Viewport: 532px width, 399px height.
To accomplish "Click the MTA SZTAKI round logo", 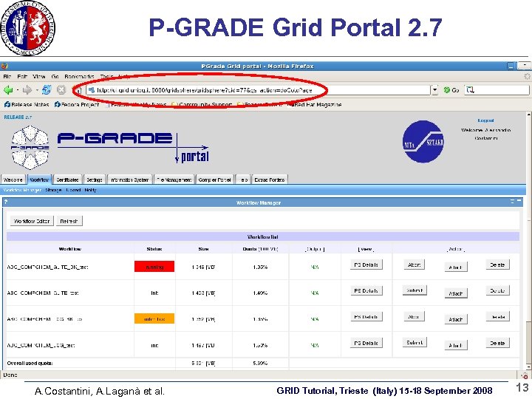I will 423,141.
